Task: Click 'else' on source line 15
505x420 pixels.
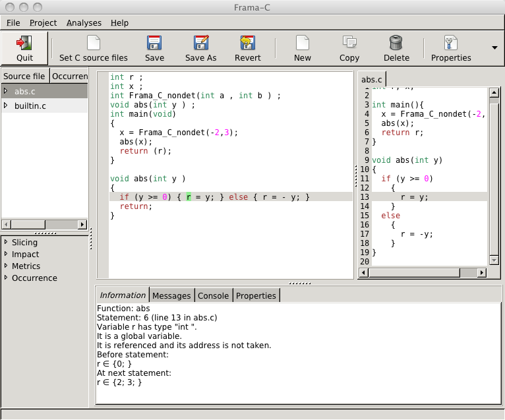Action: (391, 216)
